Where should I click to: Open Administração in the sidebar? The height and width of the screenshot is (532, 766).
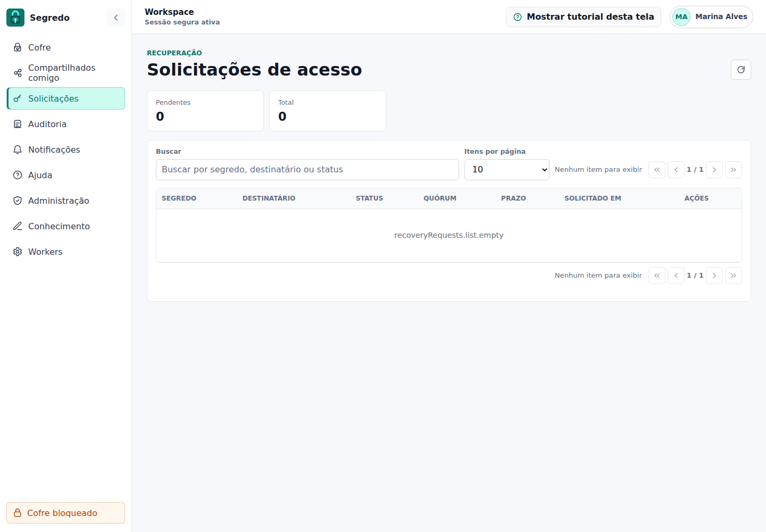[66, 201]
